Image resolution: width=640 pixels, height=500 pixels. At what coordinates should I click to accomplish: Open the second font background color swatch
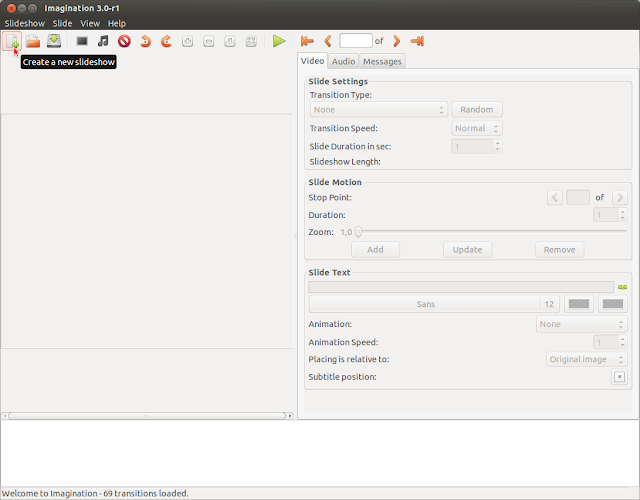point(613,304)
